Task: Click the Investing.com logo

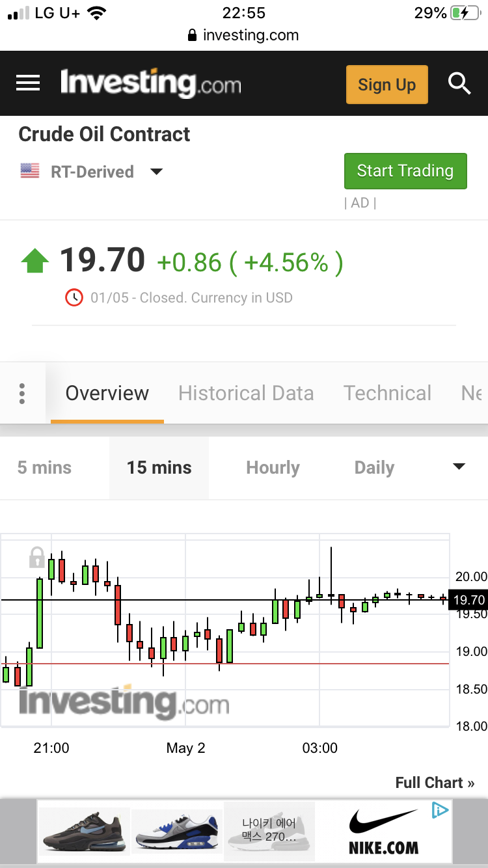Action: pos(150,84)
